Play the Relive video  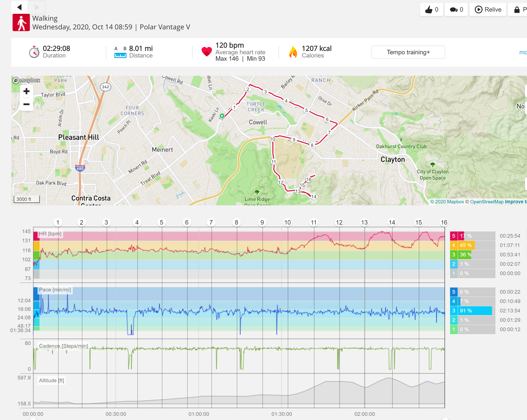(488, 10)
